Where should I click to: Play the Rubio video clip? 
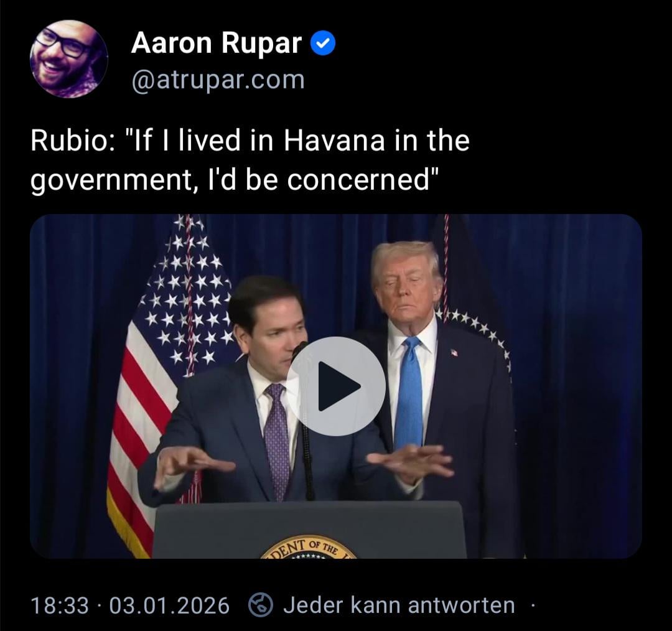336,386
